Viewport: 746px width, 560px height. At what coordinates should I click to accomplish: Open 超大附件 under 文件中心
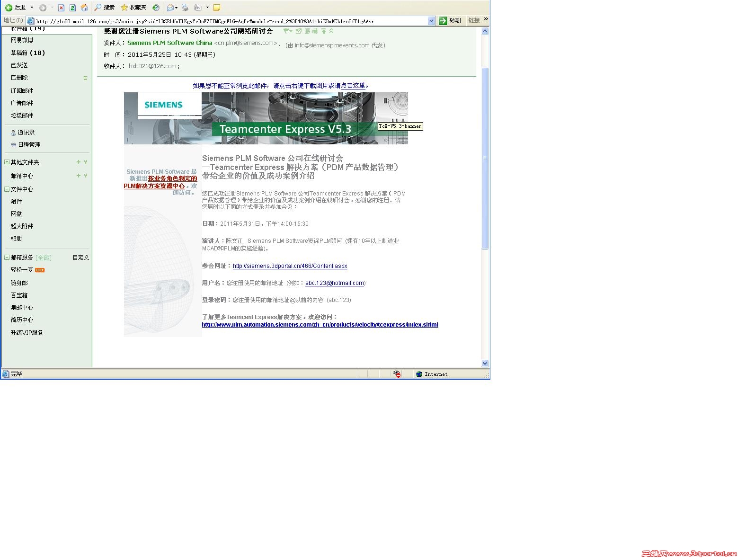22,226
